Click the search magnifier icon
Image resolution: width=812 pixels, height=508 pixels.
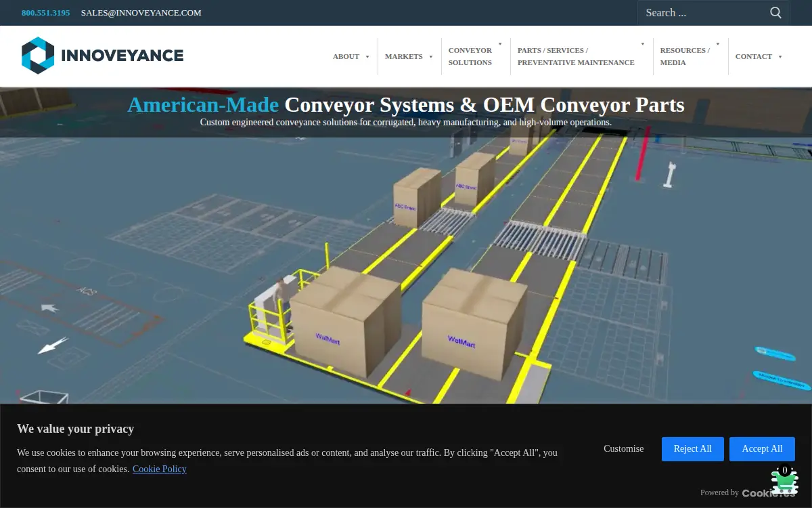[x=776, y=13]
